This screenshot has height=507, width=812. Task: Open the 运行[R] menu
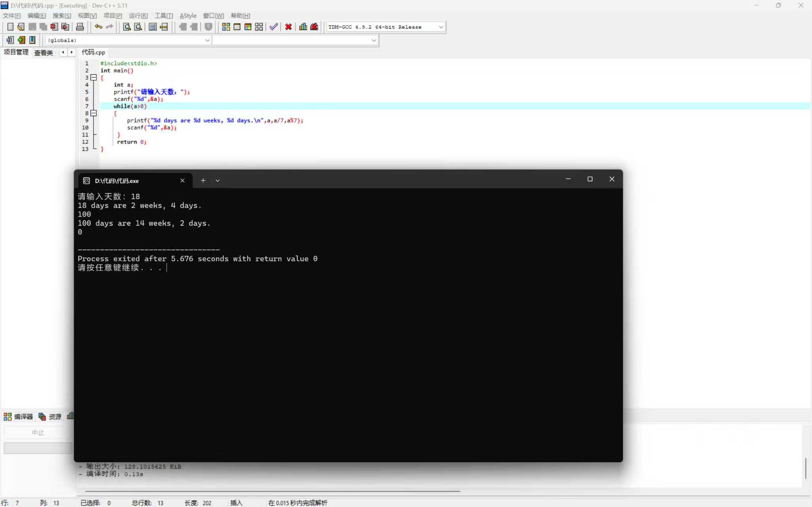click(138, 15)
